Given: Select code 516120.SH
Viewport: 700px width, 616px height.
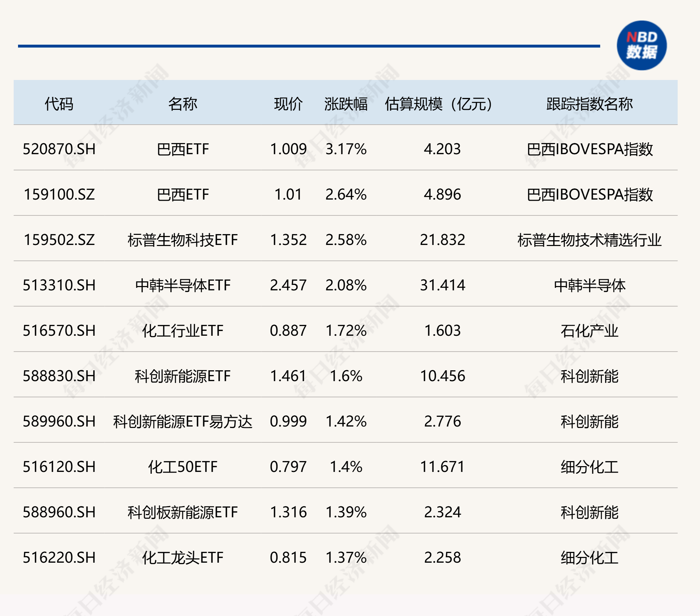Looking at the screenshot, I should coord(59,467).
